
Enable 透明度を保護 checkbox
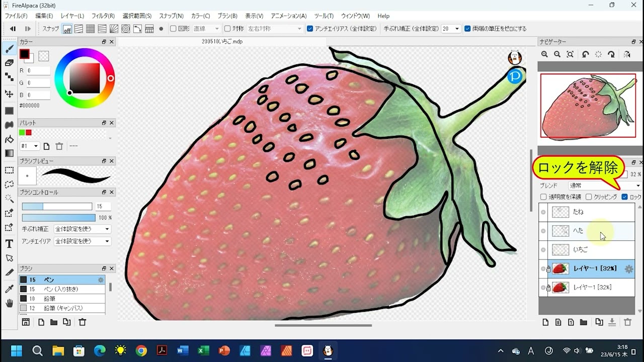point(543,197)
